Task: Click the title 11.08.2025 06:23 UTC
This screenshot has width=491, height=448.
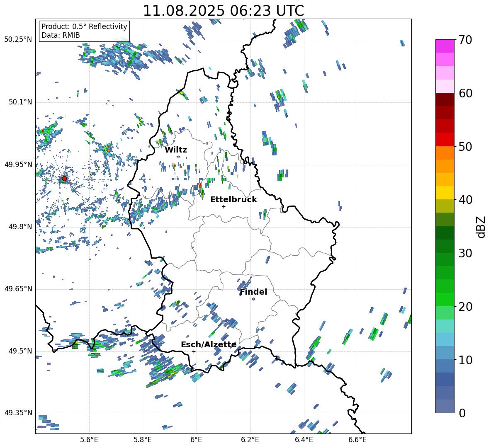Action: (223, 11)
